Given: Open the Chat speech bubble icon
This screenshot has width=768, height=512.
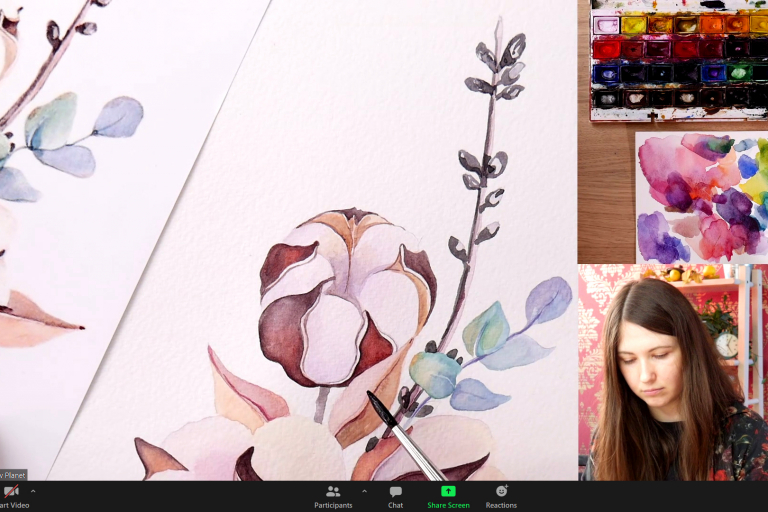Looking at the screenshot, I should 396,491.
